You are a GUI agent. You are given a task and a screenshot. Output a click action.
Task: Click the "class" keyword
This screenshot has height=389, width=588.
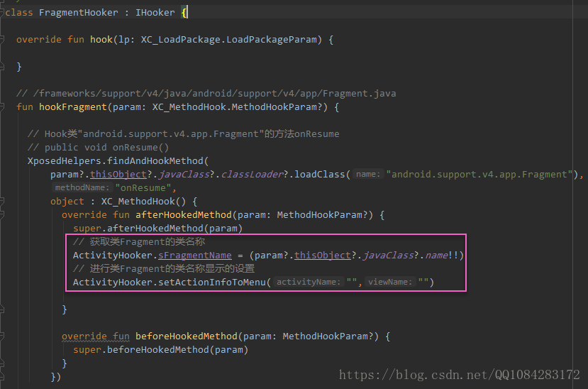(x=19, y=13)
